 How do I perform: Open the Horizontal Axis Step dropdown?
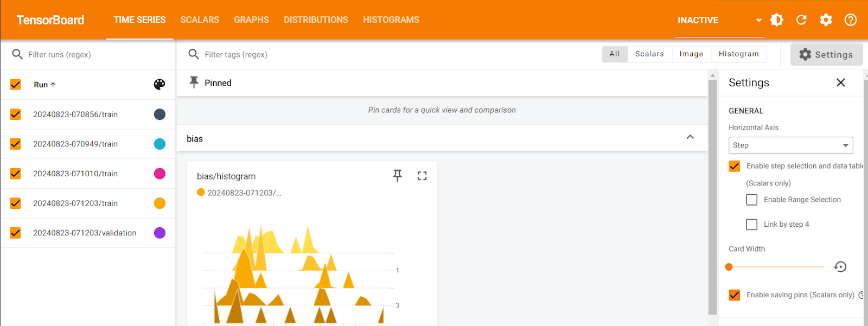point(791,145)
